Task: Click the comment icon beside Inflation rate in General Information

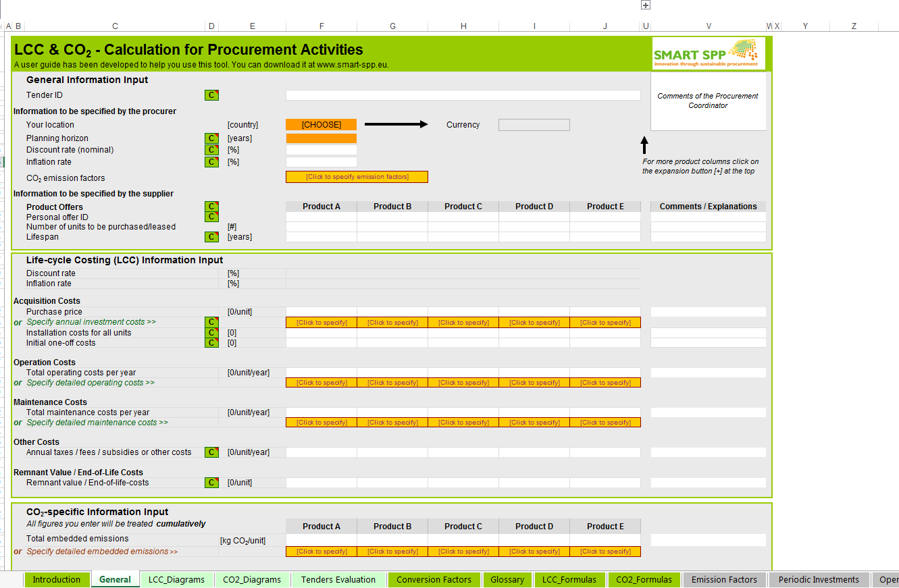Action: (212, 162)
